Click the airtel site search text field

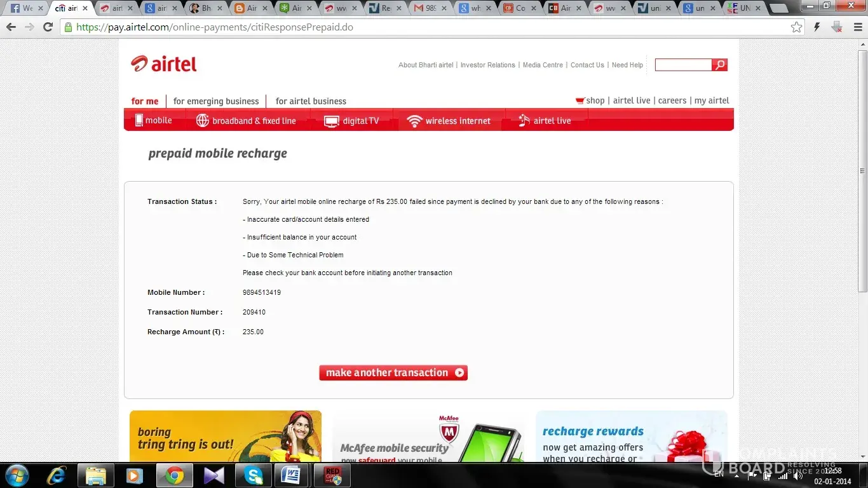683,65
